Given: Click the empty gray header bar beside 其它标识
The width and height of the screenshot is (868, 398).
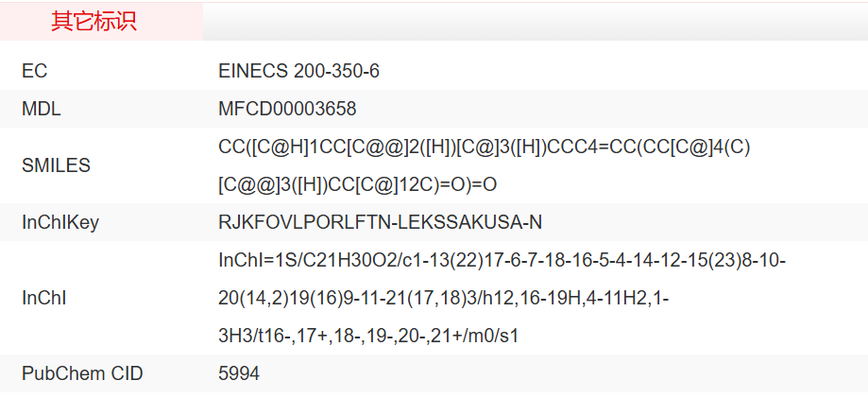Looking at the screenshot, I should 535,22.
